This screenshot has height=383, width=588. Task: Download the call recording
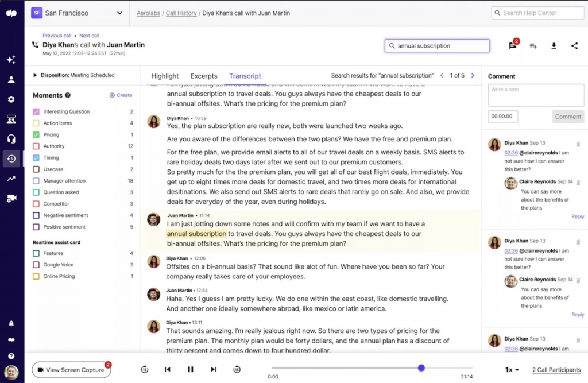click(554, 46)
